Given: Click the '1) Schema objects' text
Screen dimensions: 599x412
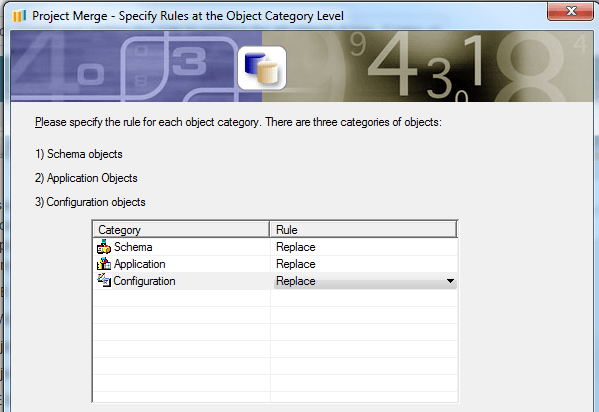Looking at the screenshot, I should [79, 154].
